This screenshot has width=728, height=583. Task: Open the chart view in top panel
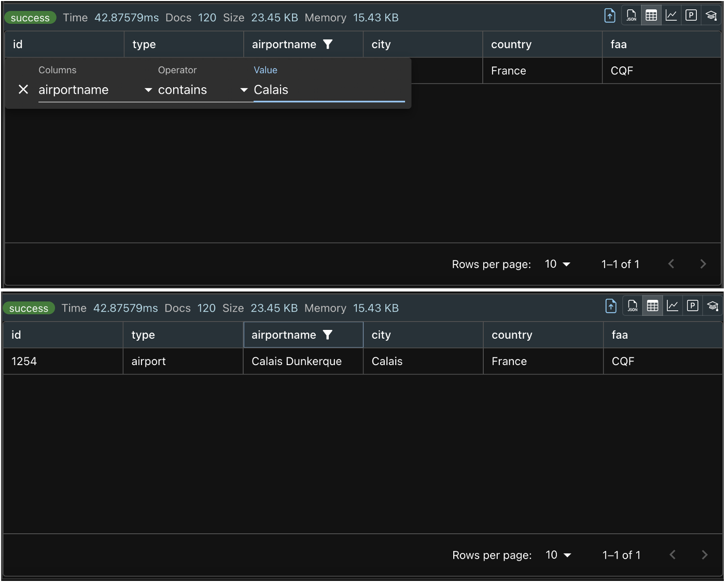(671, 16)
